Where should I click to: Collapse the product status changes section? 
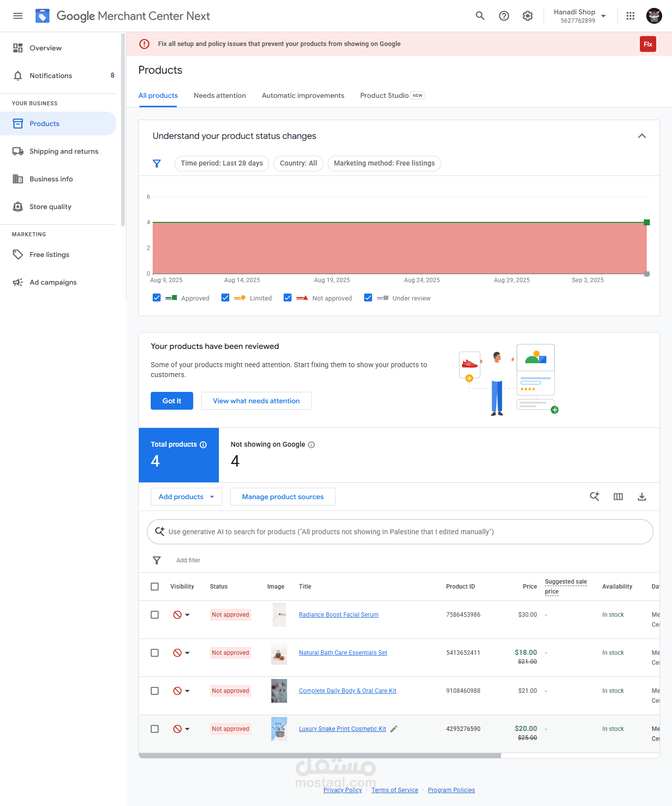(642, 136)
